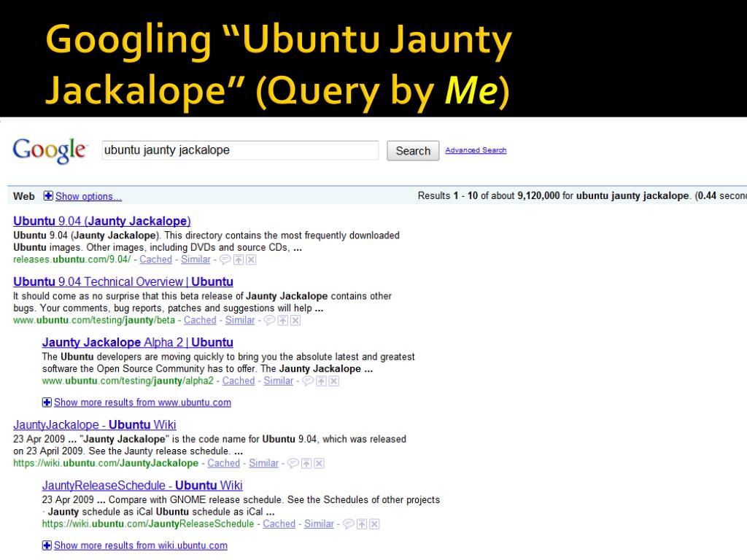Screen dimensions: 747x560
Task: Click the www.ubuntu.com/testing/jaunty/beta URL text
Action: click(94, 320)
